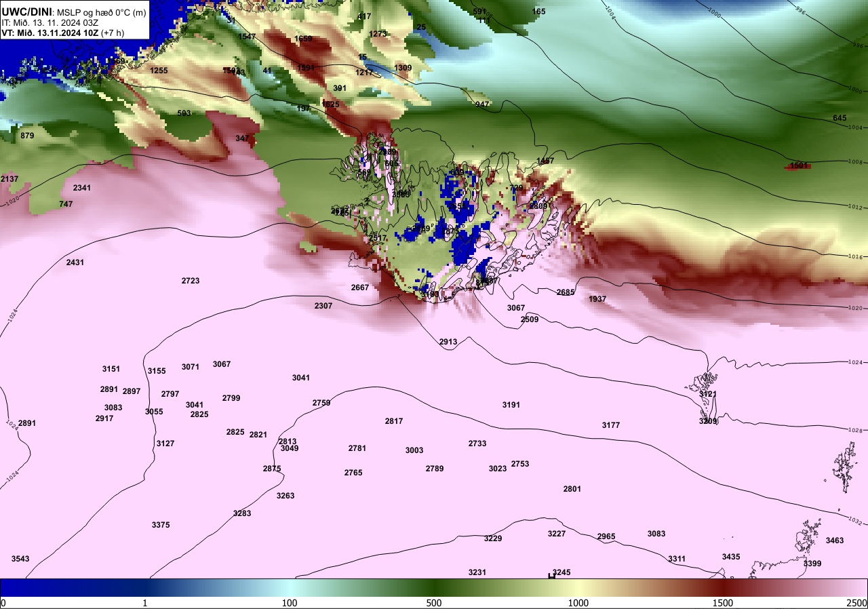Image resolution: width=868 pixels, height=609 pixels.
Task: Select the value 3177
Action: 611,425
